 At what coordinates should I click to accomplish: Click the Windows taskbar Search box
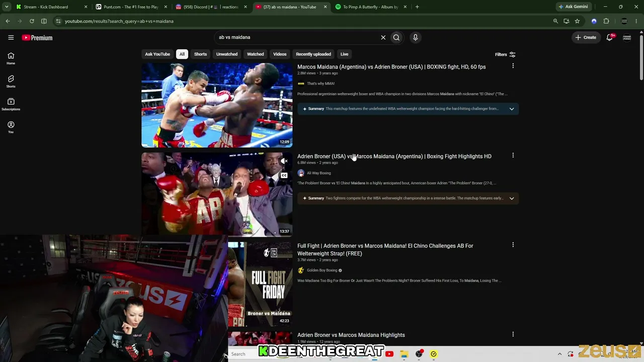[244, 354]
